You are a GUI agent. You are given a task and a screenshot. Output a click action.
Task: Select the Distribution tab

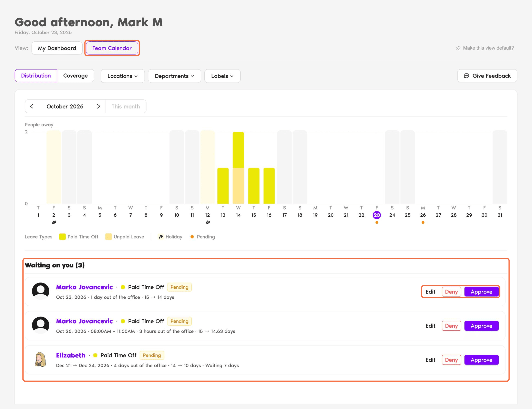(x=36, y=76)
